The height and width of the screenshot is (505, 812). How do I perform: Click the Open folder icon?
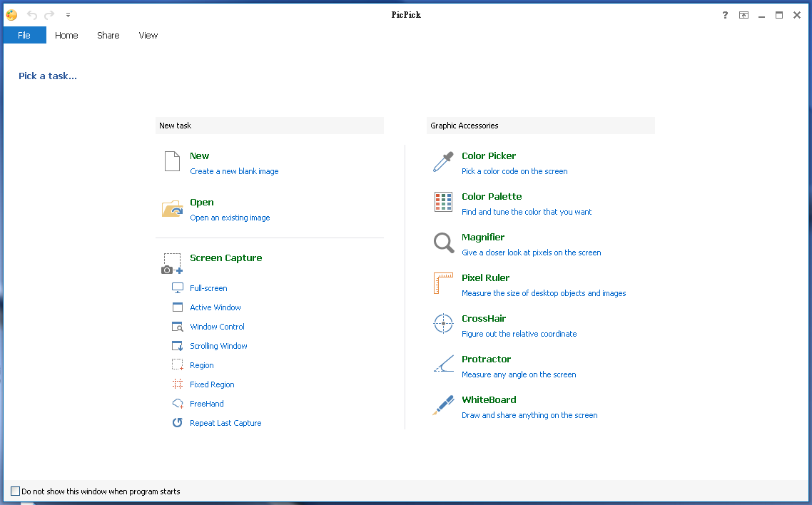(x=172, y=208)
